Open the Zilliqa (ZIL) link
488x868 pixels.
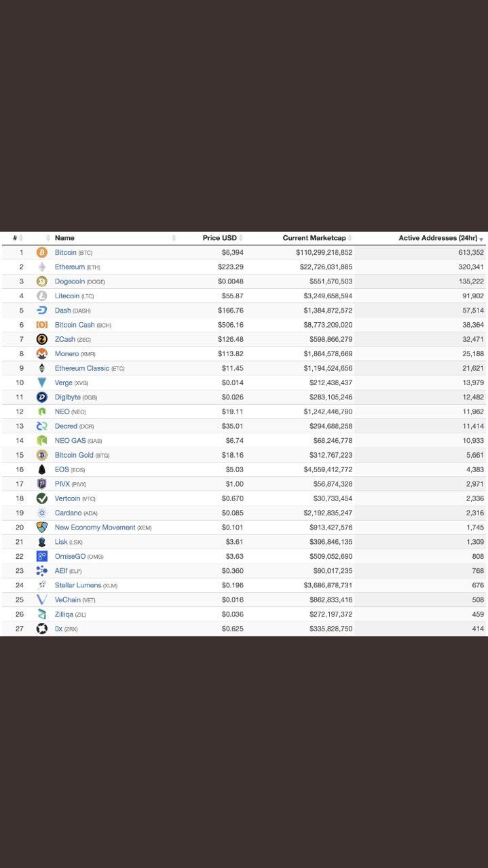point(71,614)
